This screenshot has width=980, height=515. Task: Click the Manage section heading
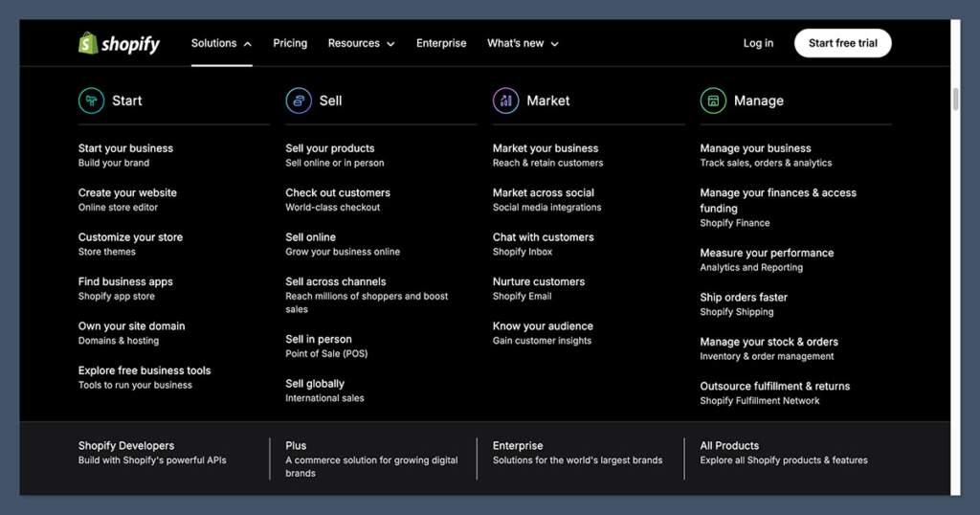point(759,101)
